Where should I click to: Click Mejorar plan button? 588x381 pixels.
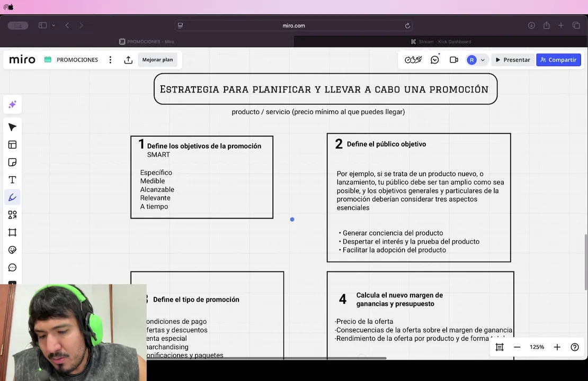pyautogui.click(x=157, y=60)
